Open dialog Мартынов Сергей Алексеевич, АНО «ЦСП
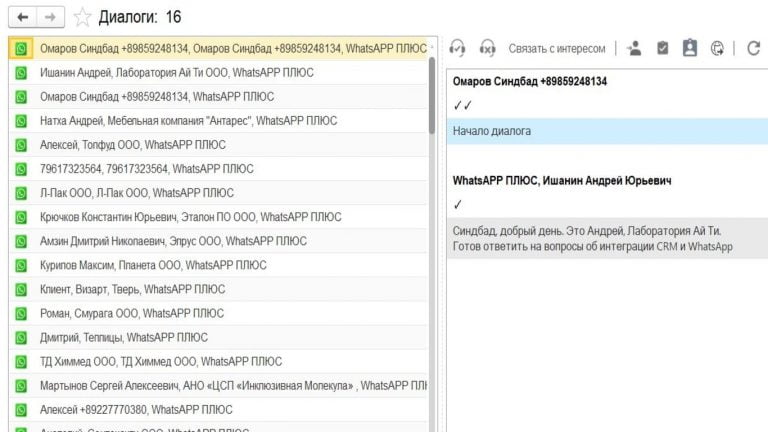 pyautogui.click(x=218, y=385)
